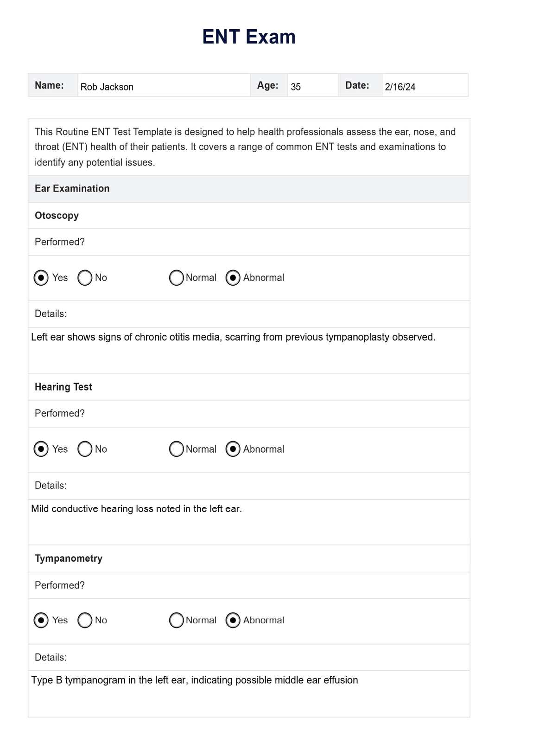The width and height of the screenshot is (545, 756).
Task: Set Hearing Test result to Normal
Action: coord(177,449)
